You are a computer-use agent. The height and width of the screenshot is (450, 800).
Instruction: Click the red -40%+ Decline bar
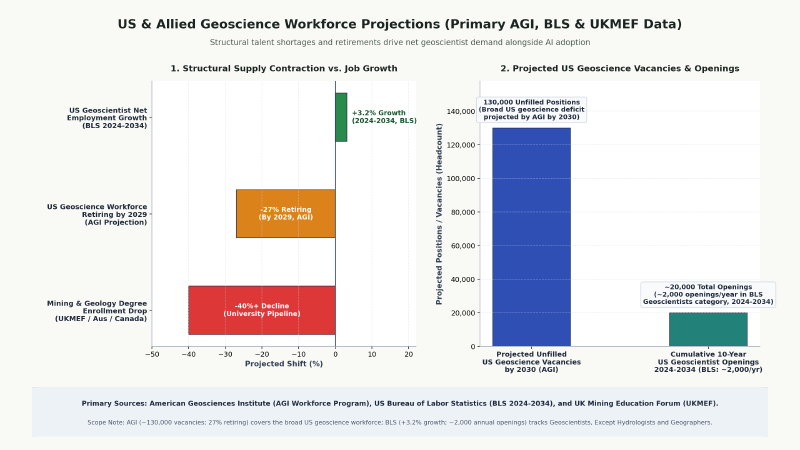point(262,310)
